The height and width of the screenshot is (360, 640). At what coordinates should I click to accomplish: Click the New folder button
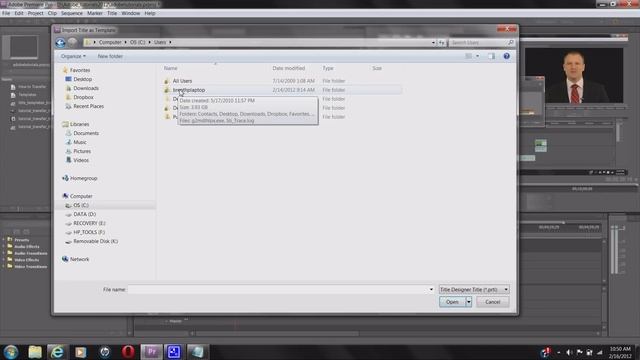tap(110, 56)
